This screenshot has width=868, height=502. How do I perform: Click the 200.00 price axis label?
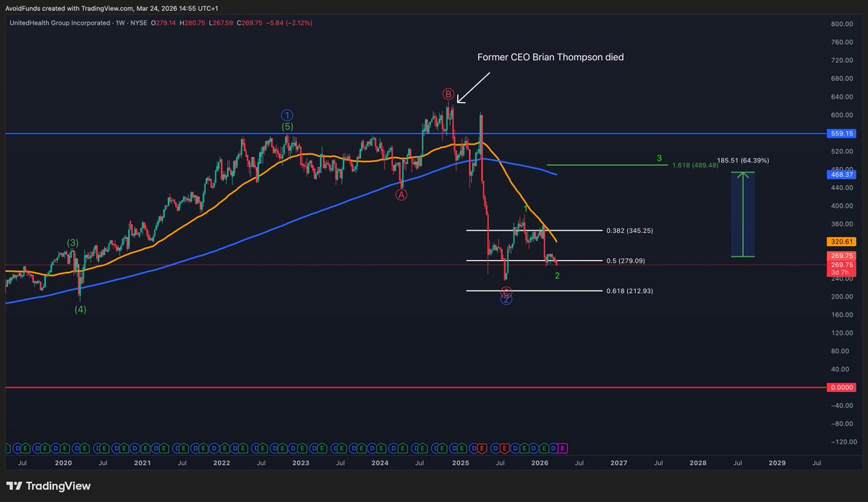click(843, 297)
